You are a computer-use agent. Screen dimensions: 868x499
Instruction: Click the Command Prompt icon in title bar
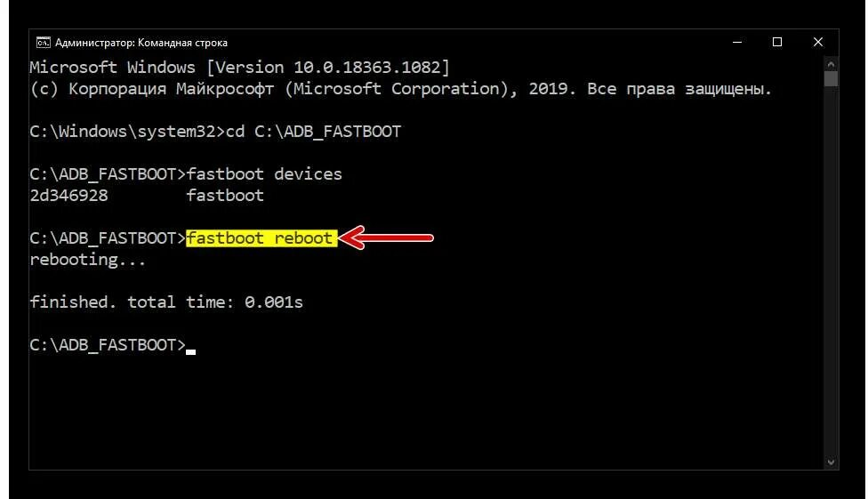tap(44, 43)
